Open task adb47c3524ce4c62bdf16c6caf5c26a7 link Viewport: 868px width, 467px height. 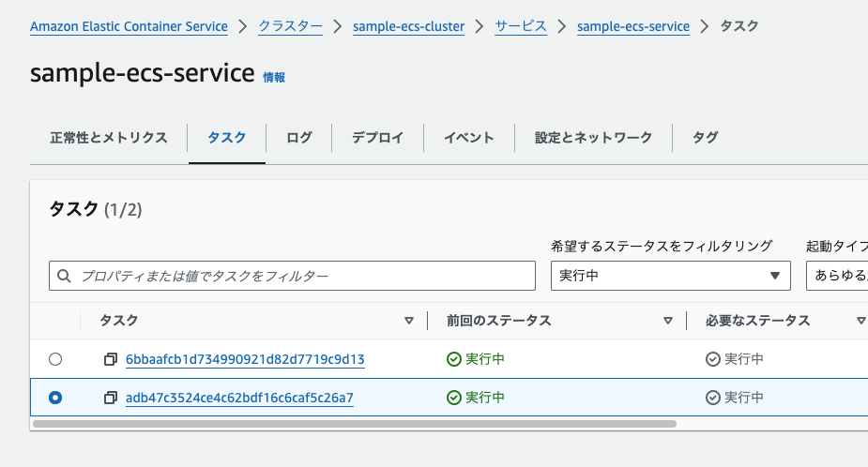239,398
